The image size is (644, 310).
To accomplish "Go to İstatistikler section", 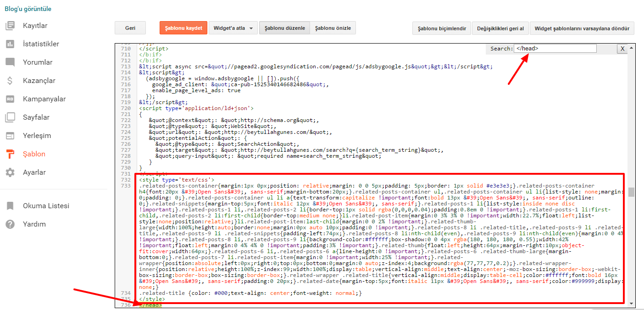I will click(41, 44).
